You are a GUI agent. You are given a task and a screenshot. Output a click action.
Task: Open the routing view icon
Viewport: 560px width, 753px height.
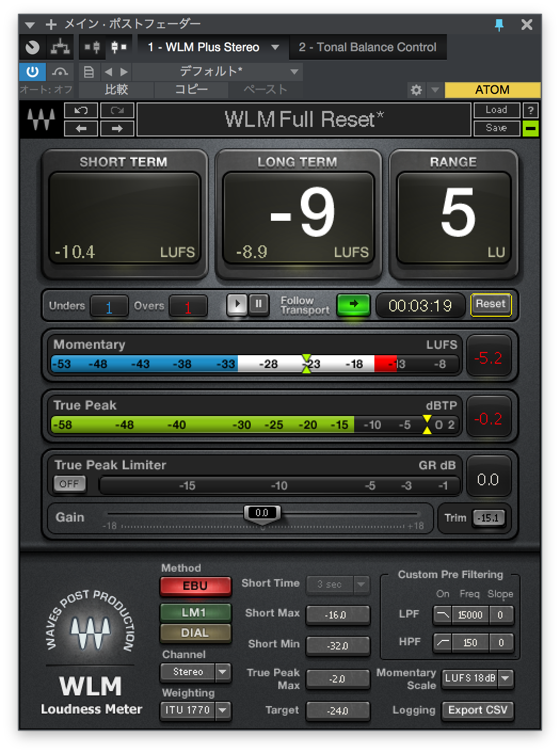60,47
